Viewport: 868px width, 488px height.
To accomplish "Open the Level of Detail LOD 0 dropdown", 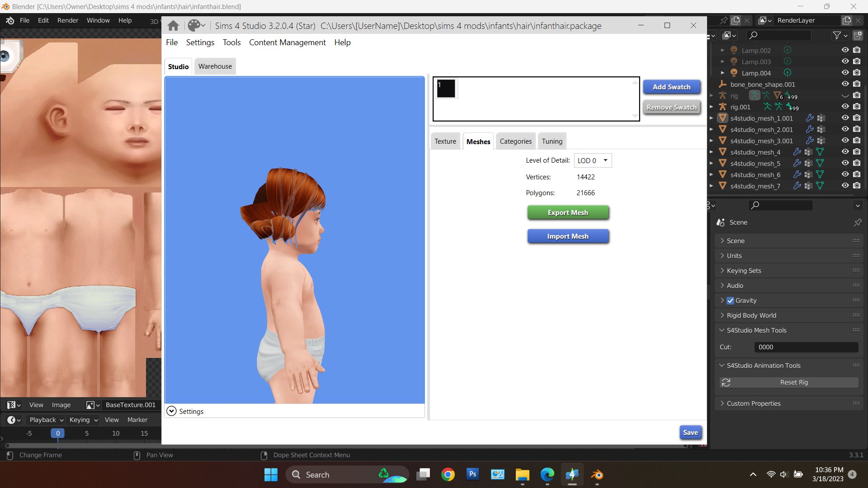I will point(593,160).
